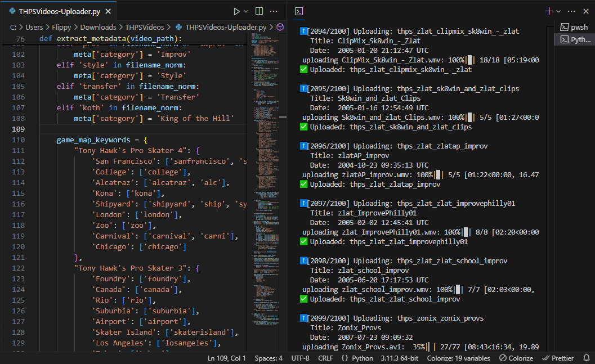Open editor More Actions ellipsis menu
Image resolution: width=595 pixels, height=364 pixels.
[x=274, y=11]
